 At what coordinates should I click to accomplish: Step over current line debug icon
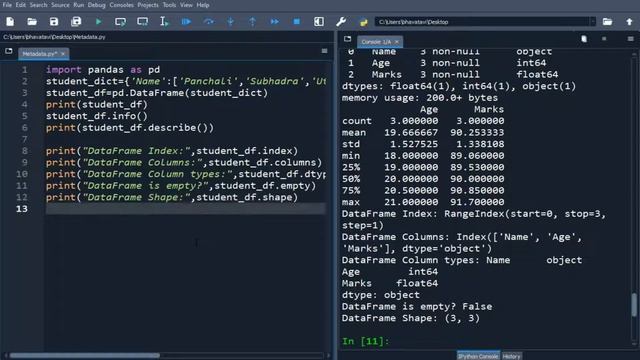(209, 22)
